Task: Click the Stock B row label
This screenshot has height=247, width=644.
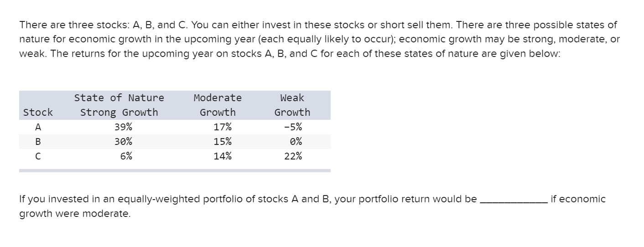Action: [x=38, y=141]
